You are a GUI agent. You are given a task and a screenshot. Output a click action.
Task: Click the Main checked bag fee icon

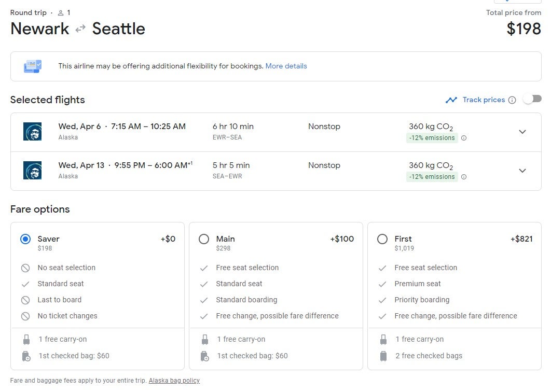click(205, 356)
